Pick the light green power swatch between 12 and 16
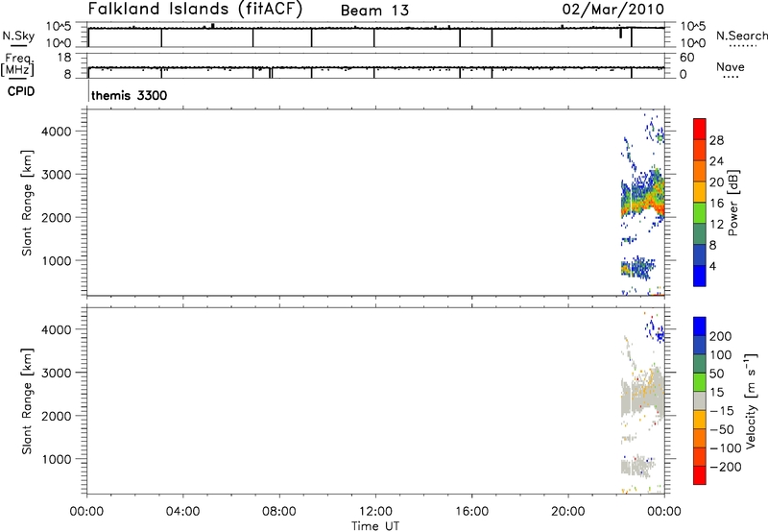 (x=700, y=213)
